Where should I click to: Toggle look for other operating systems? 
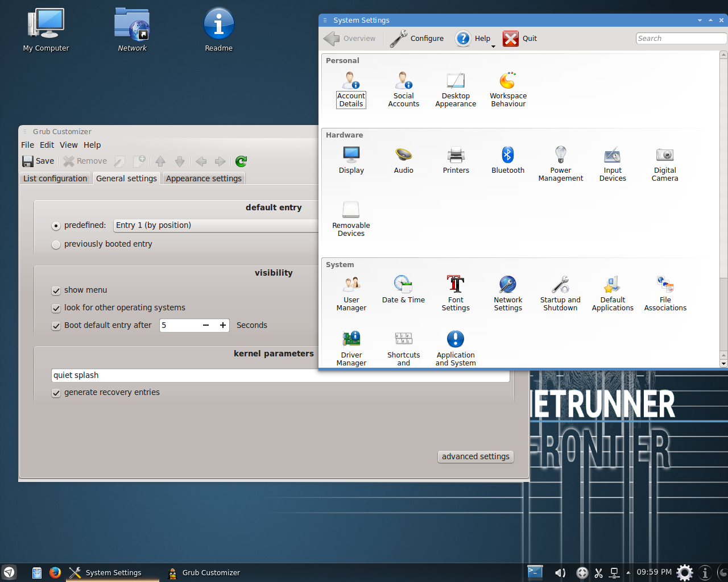click(56, 308)
